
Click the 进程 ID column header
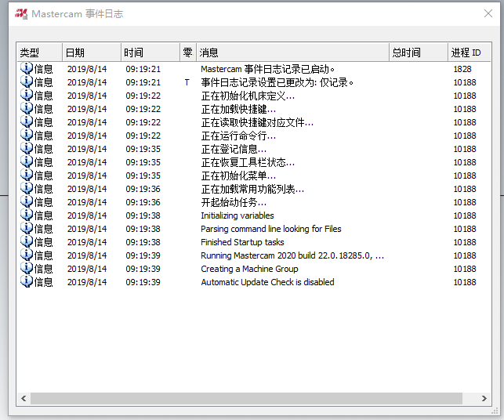(x=470, y=52)
